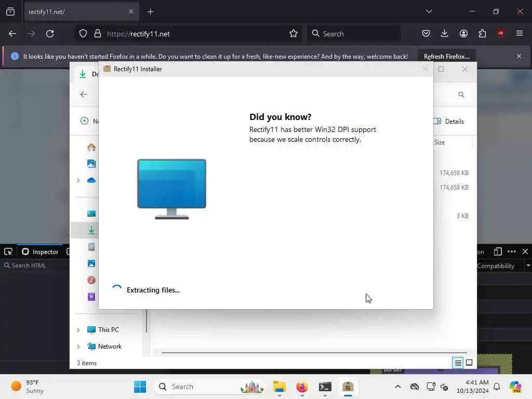Open weather widget showing 93°F Sunny

tap(28, 387)
